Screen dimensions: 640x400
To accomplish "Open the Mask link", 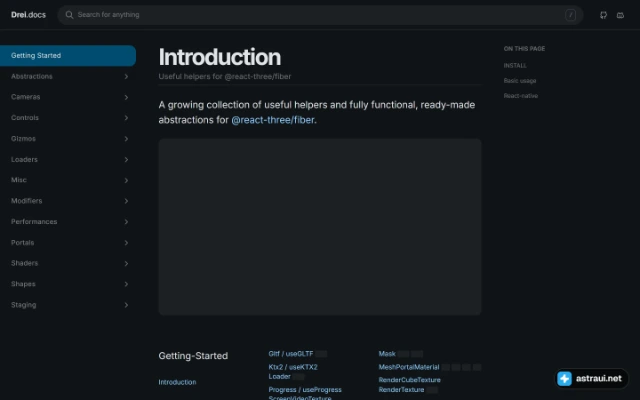I will click(x=387, y=354).
